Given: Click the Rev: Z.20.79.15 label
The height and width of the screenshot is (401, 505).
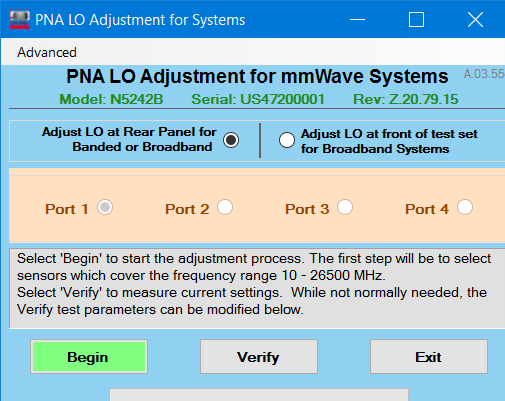Looking at the screenshot, I should (x=406, y=99).
